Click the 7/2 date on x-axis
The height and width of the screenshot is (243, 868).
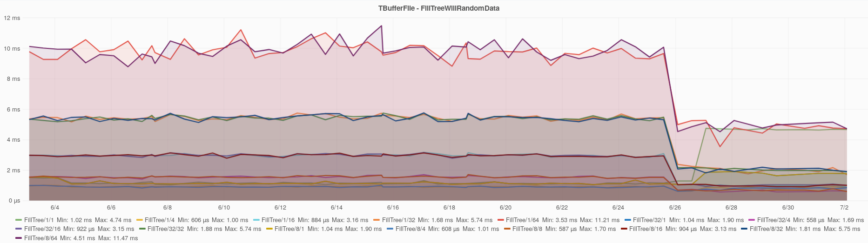pos(844,207)
